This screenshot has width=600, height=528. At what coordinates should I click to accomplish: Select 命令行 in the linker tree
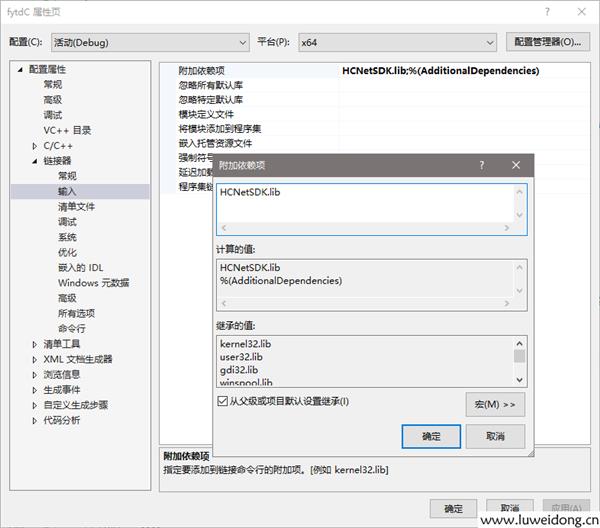(71, 328)
